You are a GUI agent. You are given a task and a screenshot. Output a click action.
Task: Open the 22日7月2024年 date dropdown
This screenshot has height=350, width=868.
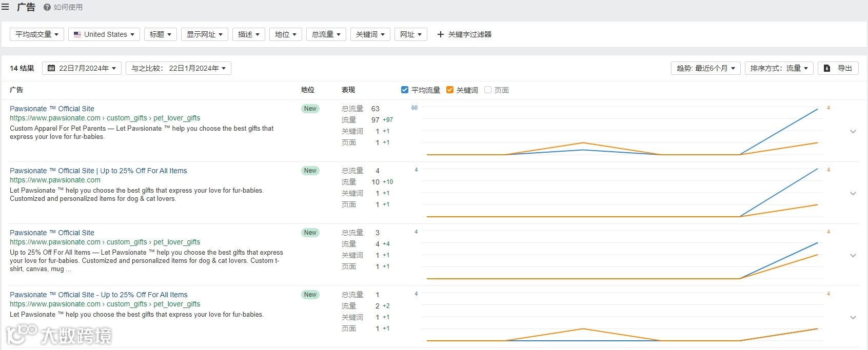click(x=82, y=68)
